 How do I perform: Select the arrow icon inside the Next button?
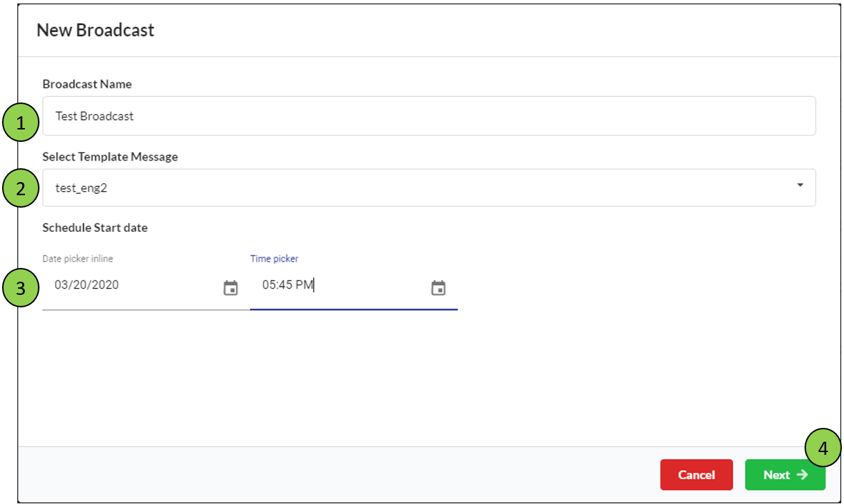tap(802, 475)
